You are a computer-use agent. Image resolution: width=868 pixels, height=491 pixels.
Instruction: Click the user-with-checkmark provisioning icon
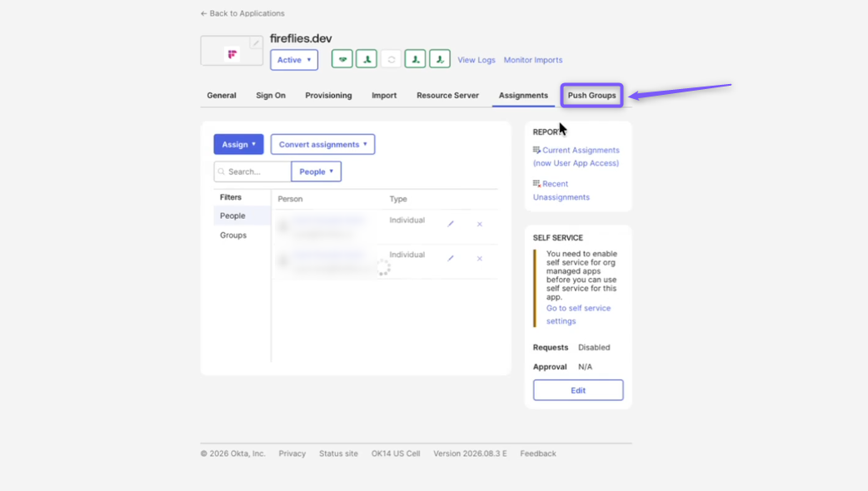point(440,59)
